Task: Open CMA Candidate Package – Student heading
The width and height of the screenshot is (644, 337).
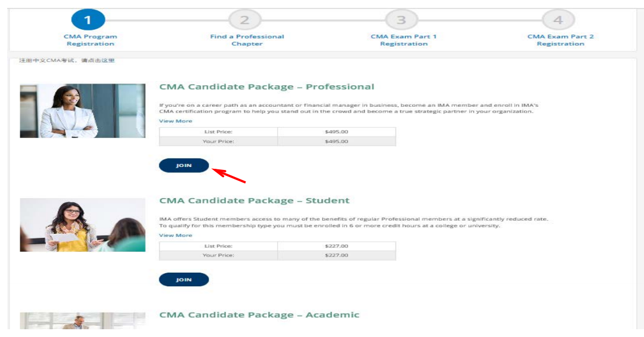Action: (254, 200)
